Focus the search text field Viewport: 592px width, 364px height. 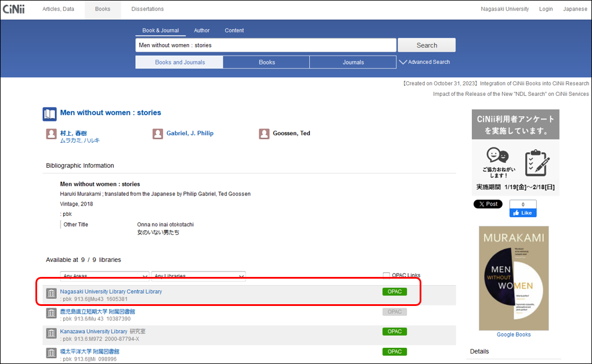coord(266,45)
